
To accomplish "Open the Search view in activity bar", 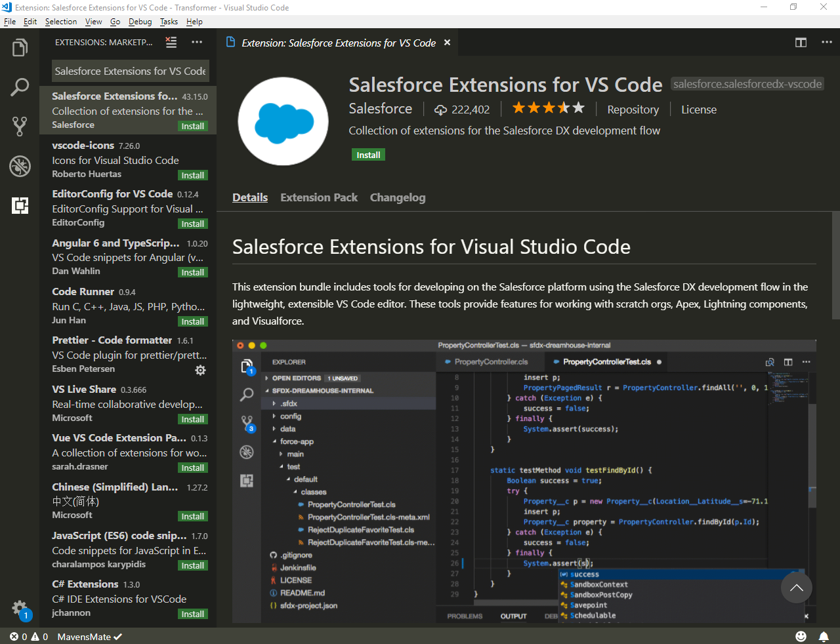I will (20, 87).
